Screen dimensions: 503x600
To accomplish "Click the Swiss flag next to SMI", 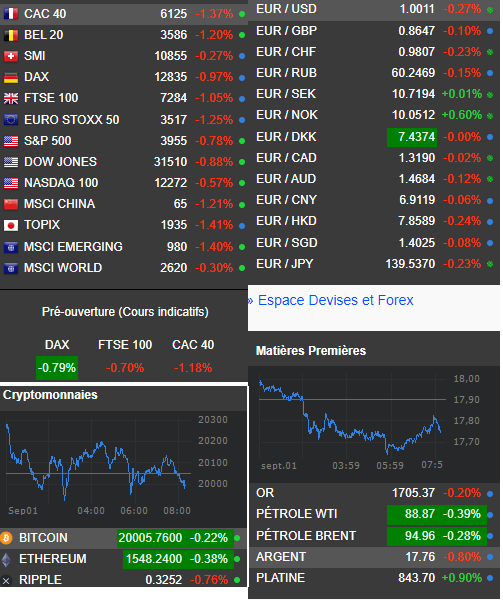I will click(11, 56).
